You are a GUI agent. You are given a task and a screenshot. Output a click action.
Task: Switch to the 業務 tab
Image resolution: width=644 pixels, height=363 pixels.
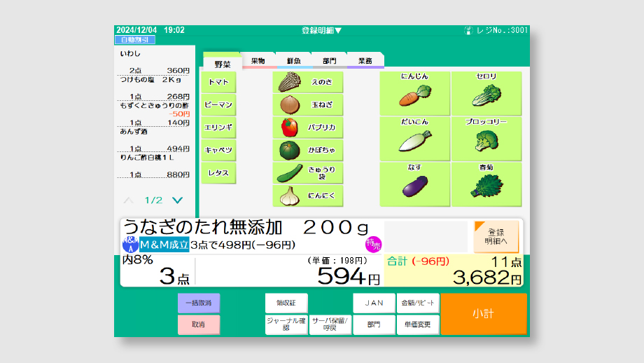[365, 61]
